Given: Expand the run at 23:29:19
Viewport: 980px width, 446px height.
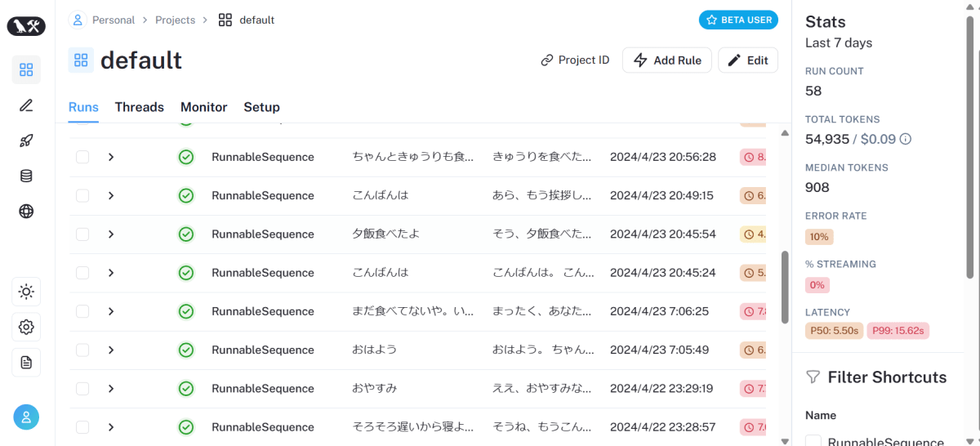Looking at the screenshot, I should coord(111,388).
